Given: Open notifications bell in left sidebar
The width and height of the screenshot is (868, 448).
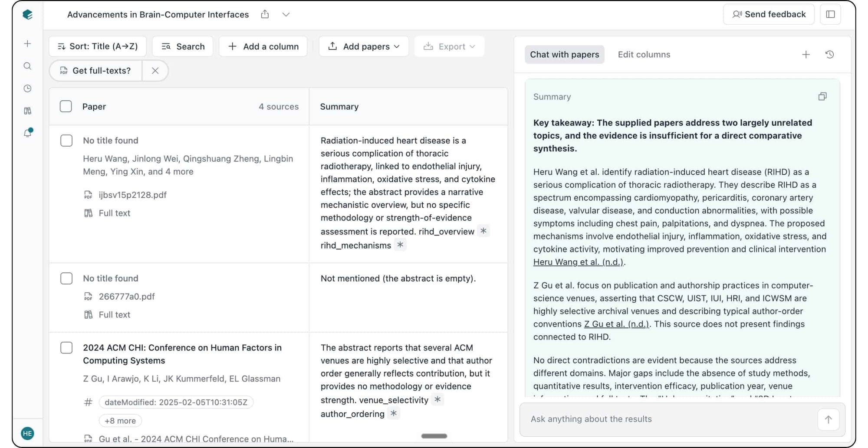Looking at the screenshot, I should pos(28,133).
